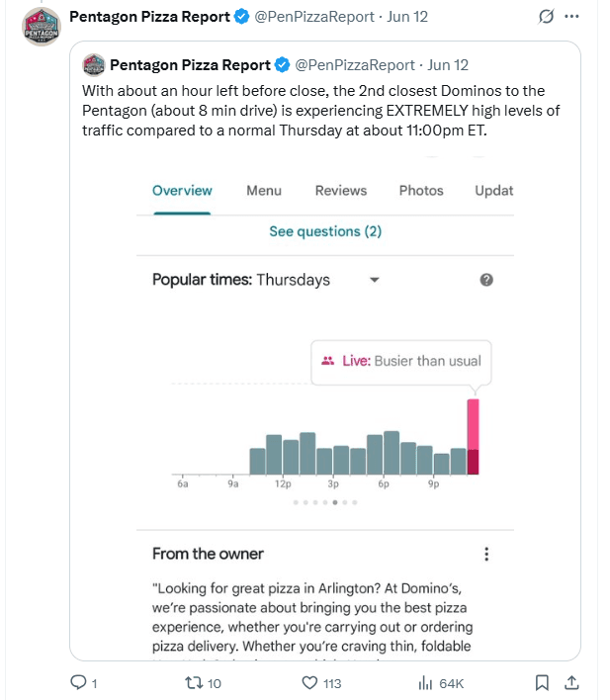Viewport: 610px width, 700px height.
Task: Expand the Thursdays day dropdown
Action: [x=374, y=280]
